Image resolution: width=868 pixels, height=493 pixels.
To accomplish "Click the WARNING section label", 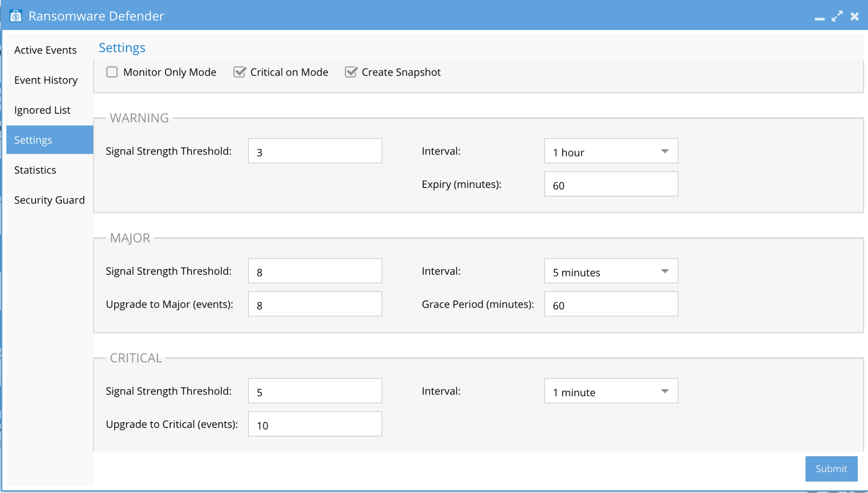I will [x=139, y=118].
